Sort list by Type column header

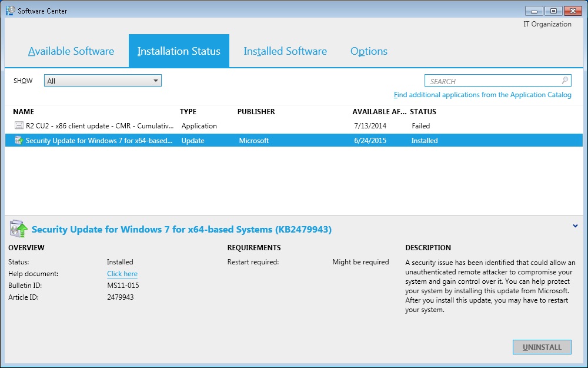pyautogui.click(x=188, y=112)
